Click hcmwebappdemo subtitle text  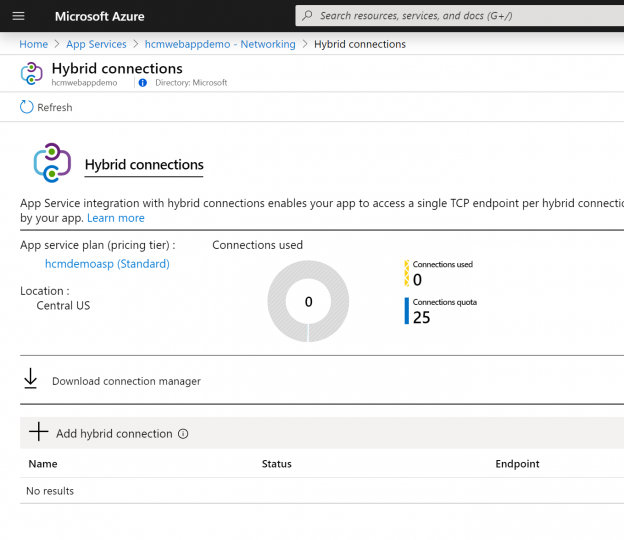[84, 83]
